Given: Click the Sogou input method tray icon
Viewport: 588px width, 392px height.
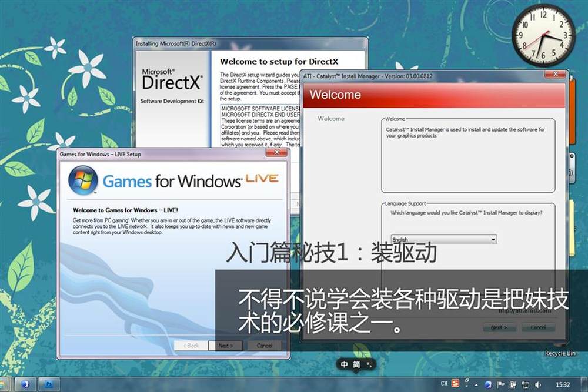Looking at the screenshot, I should point(455,384).
